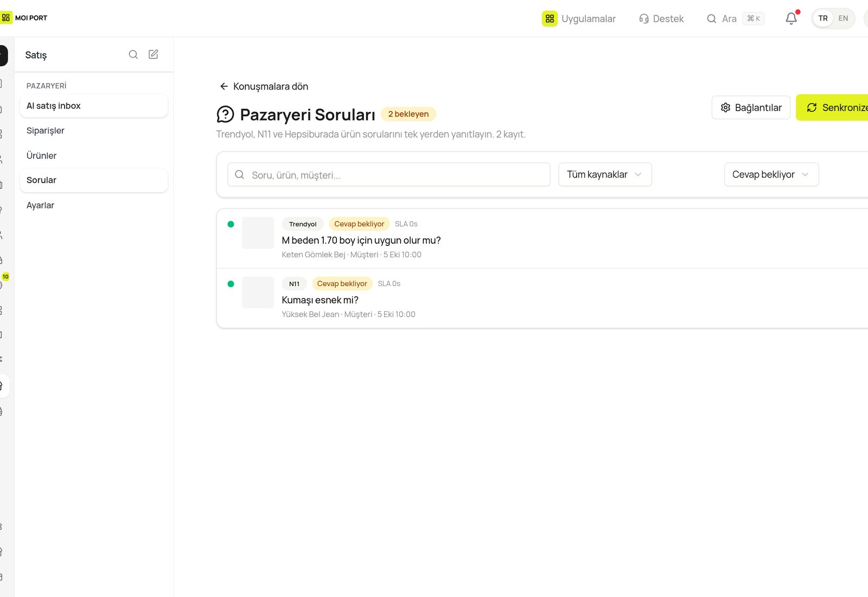868x597 pixels.
Task: Select Sorular in the sidebar
Action: pos(94,180)
